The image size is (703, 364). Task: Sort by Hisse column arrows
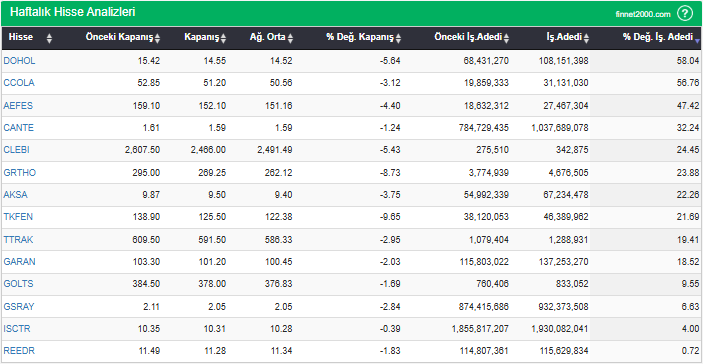pyautogui.click(x=49, y=39)
